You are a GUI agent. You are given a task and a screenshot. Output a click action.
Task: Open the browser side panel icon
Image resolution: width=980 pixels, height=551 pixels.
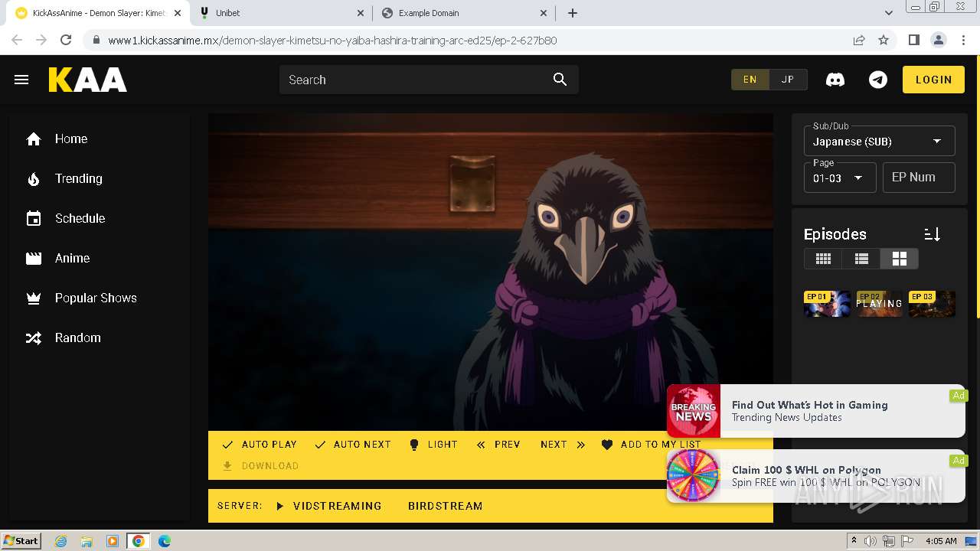(x=913, y=40)
